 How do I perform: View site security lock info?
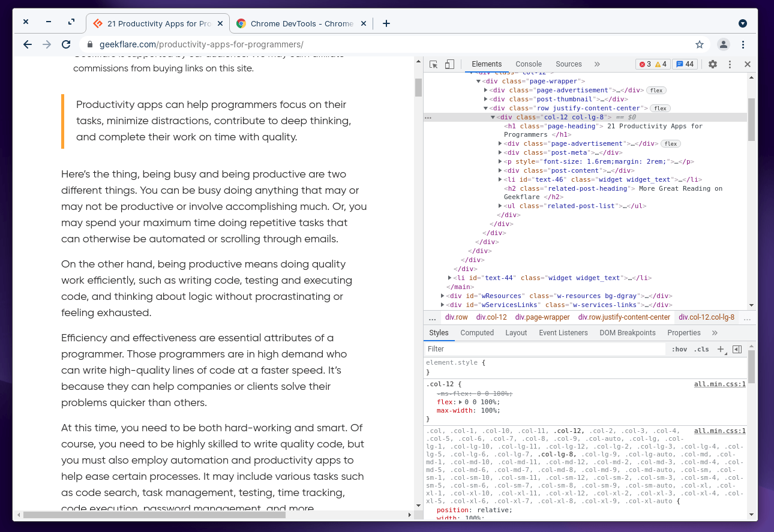coord(91,44)
